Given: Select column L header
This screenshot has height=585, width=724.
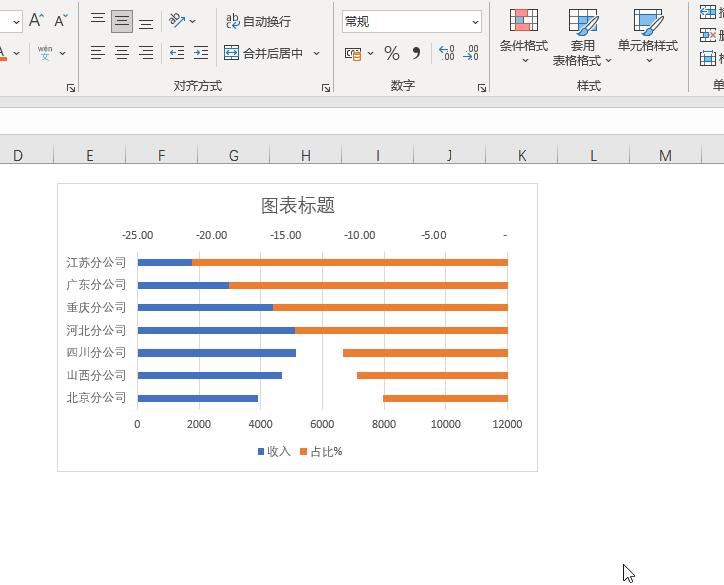Looking at the screenshot, I should click(x=594, y=156).
